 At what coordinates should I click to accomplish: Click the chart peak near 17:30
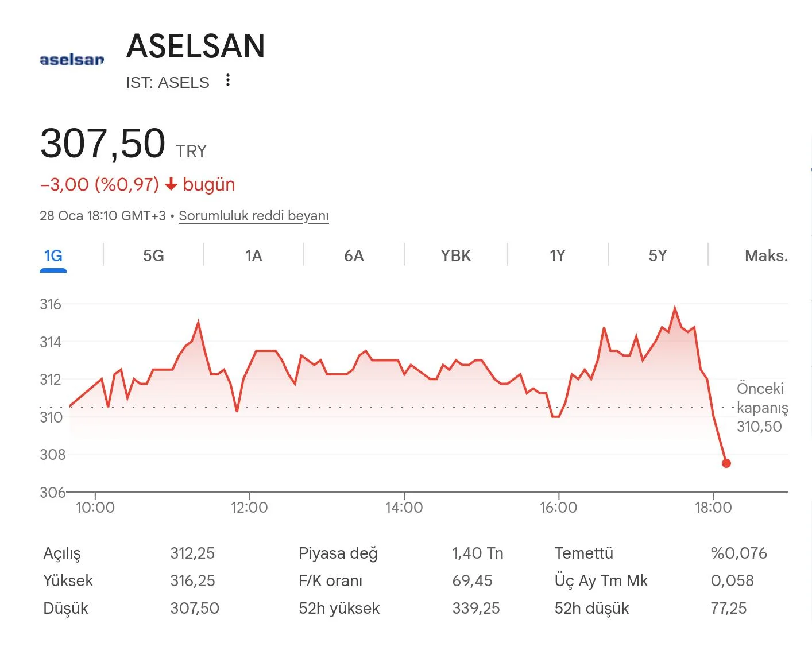[675, 308]
